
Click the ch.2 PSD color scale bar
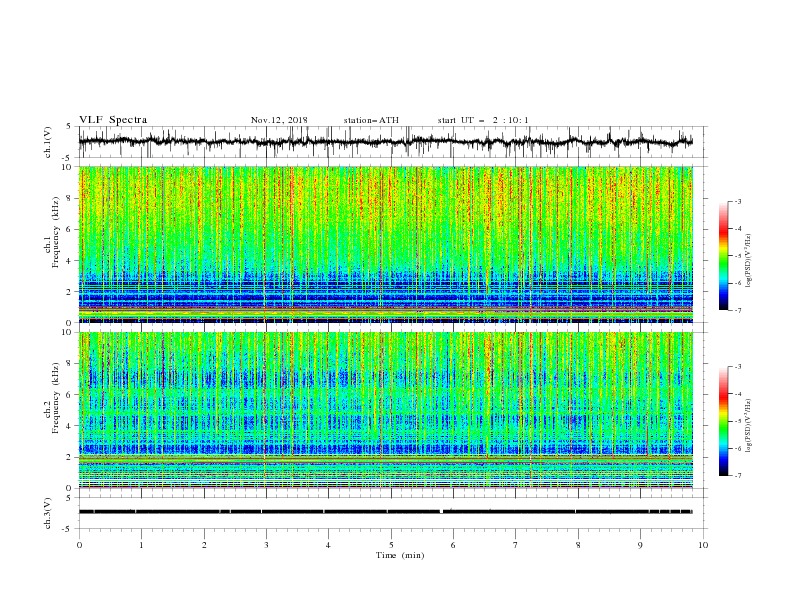click(723, 421)
